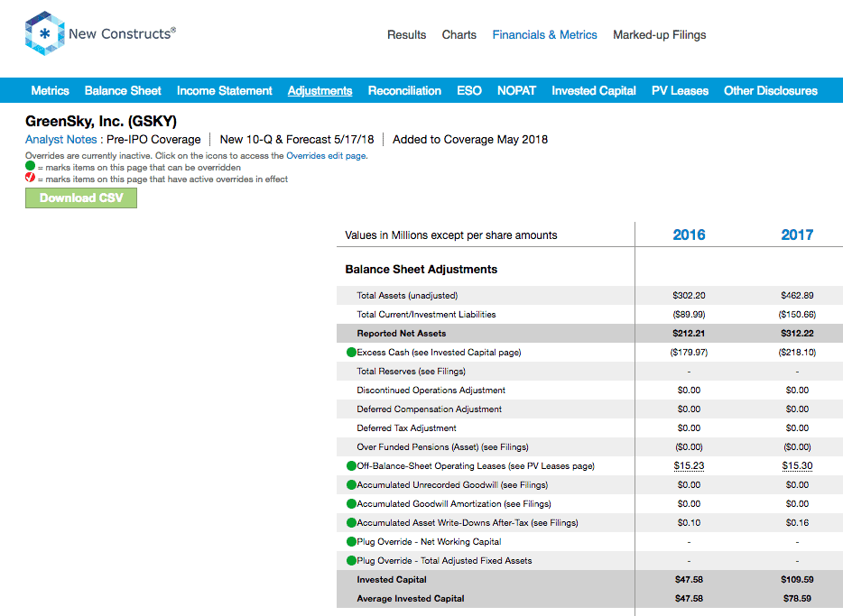Click green override dot for Excess Cash
The width and height of the screenshot is (843, 616).
(352, 353)
